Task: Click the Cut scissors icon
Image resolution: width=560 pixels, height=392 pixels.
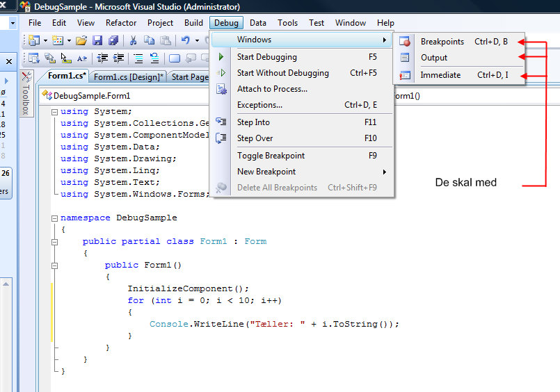Action: pyautogui.click(x=133, y=40)
